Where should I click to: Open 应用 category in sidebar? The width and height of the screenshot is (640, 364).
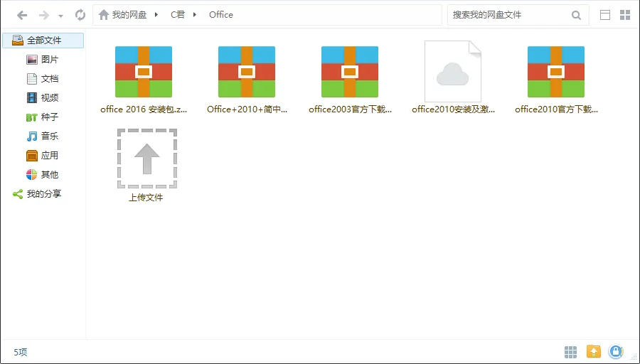click(x=43, y=156)
